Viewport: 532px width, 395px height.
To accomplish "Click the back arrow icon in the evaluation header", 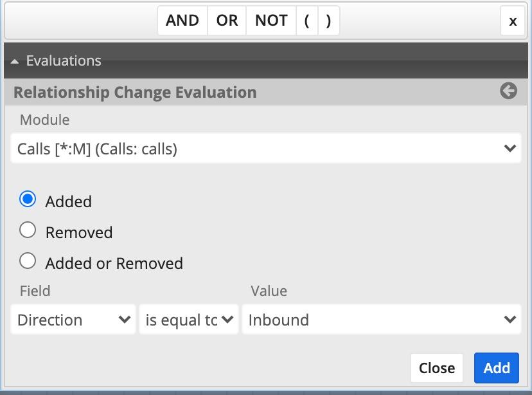I will 508,91.
